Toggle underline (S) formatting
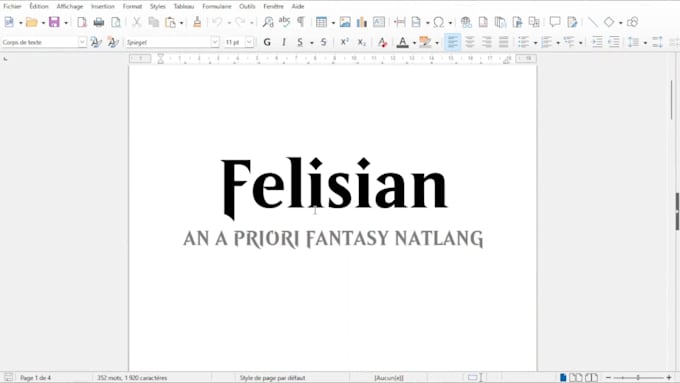 click(x=300, y=42)
